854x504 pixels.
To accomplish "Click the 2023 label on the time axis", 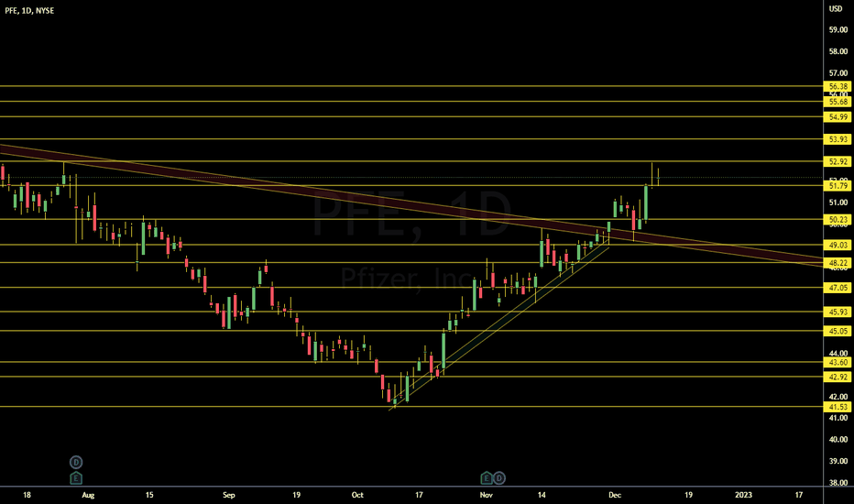I will 743,495.
